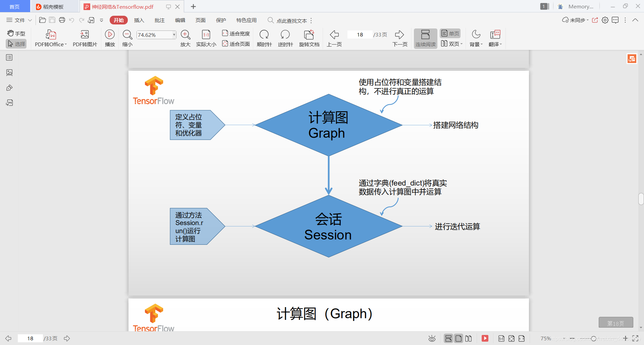Click Memory... user account name
This screenshot has width=644, height=345.
[581, 7]
